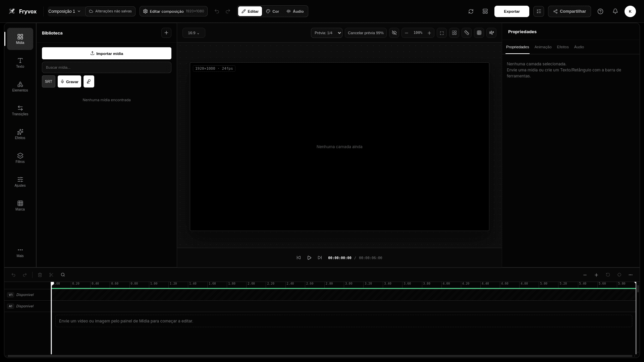Image resolution: width=644 pixels, height=362 pixels.
Task: Click the Exportar button
Action: (512, 11)
